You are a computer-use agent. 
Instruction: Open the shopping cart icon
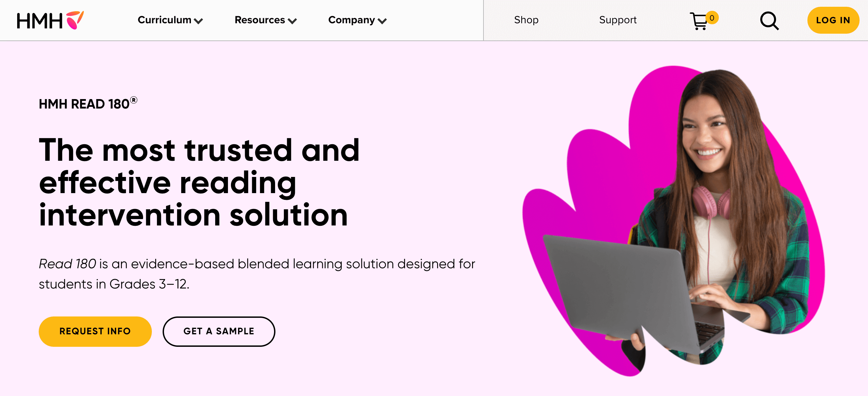699,22
